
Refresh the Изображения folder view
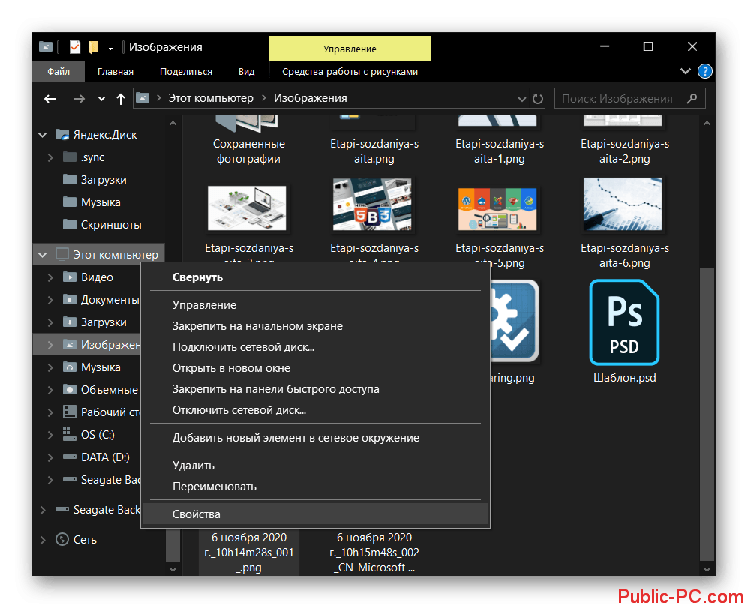(538, 99)
